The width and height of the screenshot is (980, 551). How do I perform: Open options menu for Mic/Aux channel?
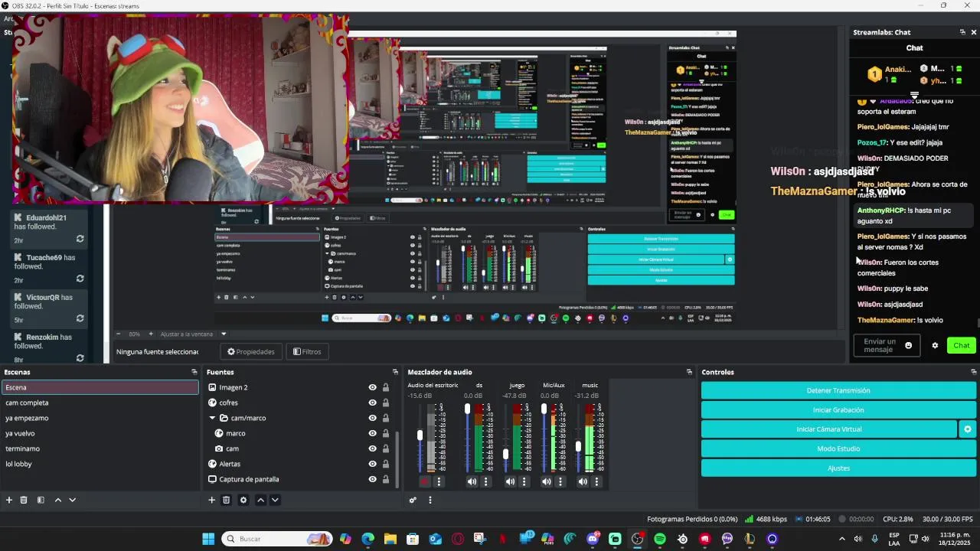click(x=560, y=481)
